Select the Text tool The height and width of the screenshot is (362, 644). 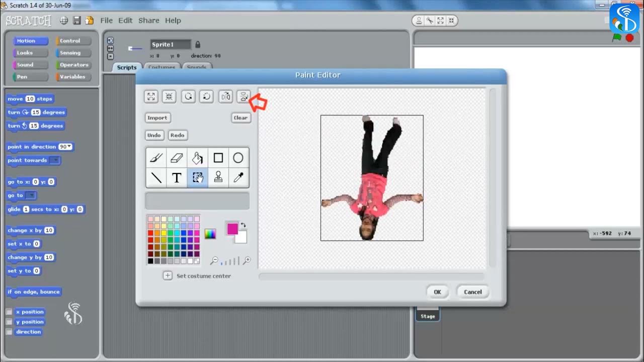tap(177, 177)
